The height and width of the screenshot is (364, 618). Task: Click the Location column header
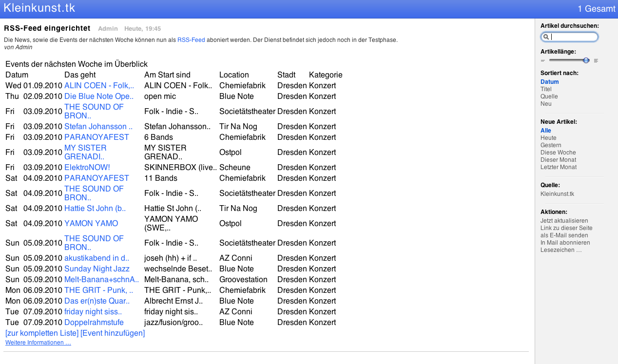234,75
